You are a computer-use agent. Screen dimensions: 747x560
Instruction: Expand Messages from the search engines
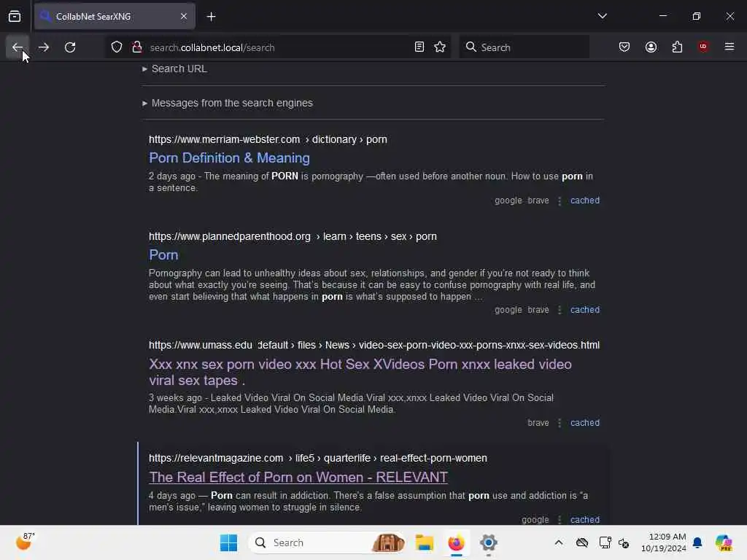(x=228, y=103)
